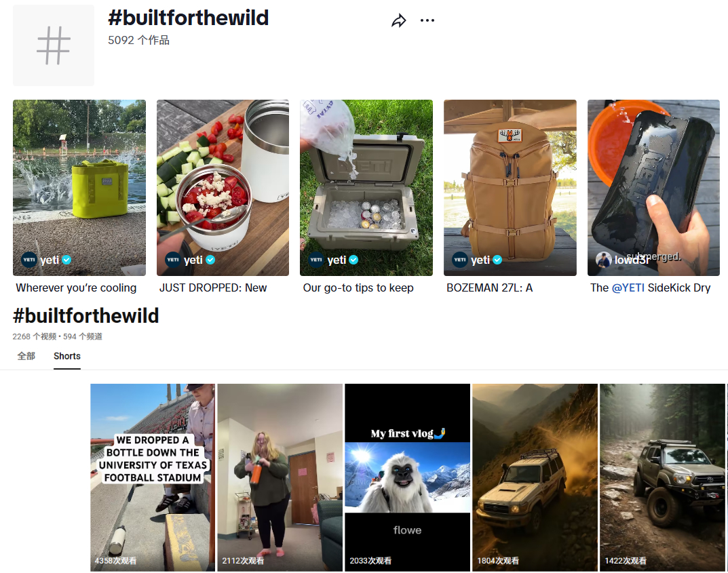Viewport: 728px width, 573px height.
Task: Click the share arrow icon
Action: (399, 20)
